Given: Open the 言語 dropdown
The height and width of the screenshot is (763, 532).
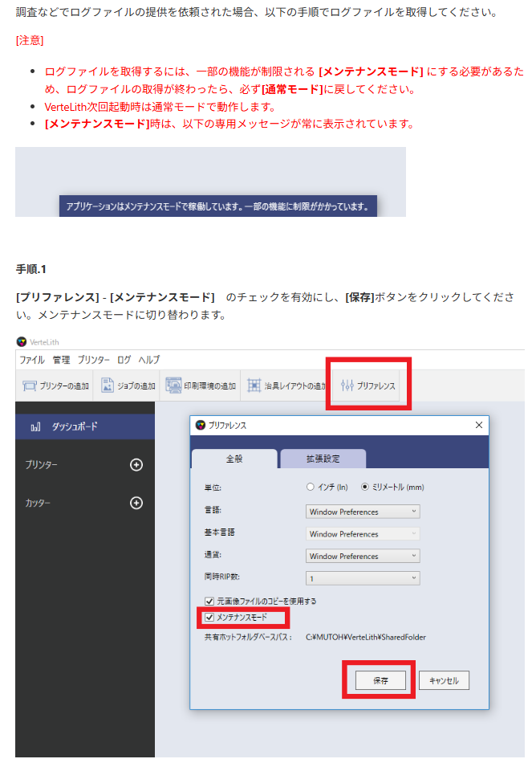Looking at the screenshot, I should [363, 512].
